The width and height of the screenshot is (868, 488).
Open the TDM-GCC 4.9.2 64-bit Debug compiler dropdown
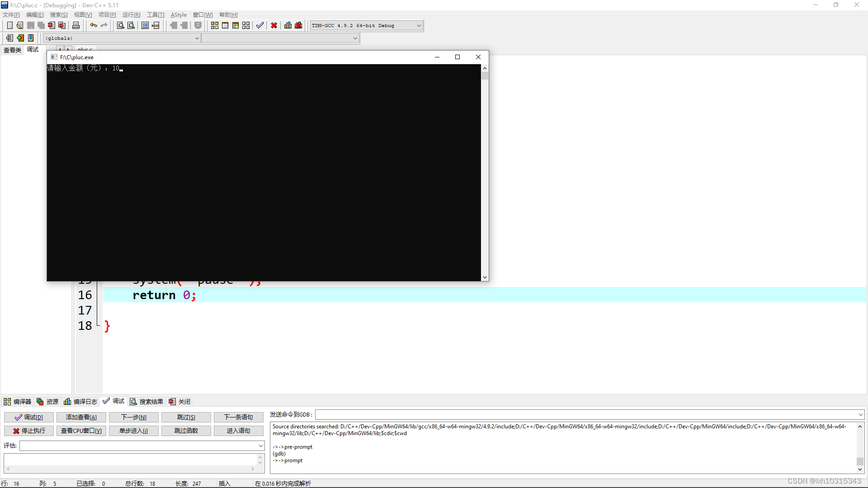(x=418, y=25)
